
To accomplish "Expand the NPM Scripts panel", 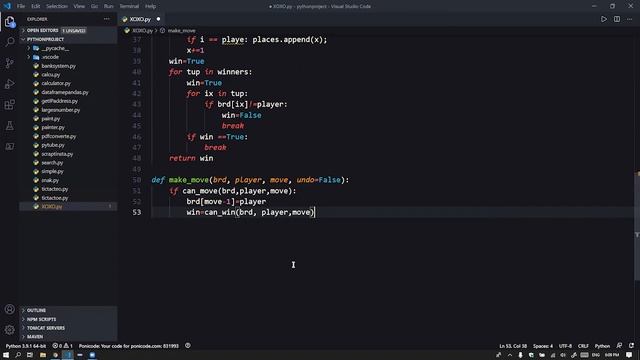I will tap(68, 319).
